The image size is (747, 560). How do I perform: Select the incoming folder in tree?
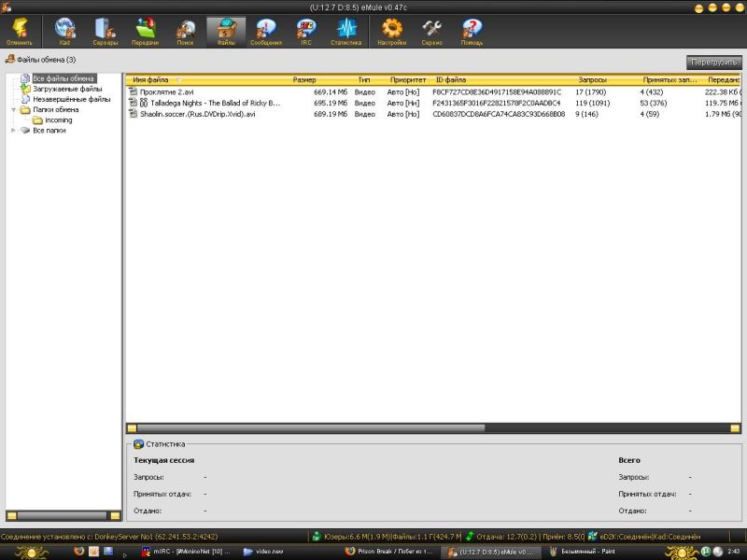point(58,120)
